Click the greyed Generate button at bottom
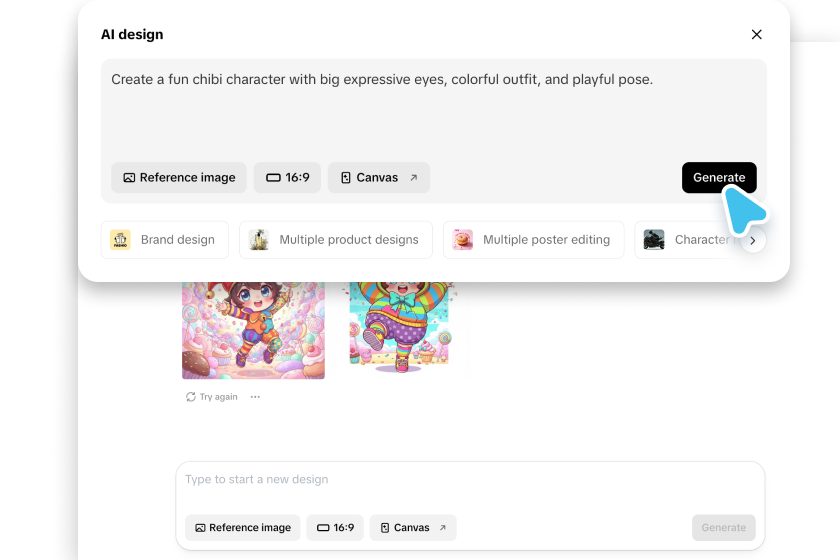The image size is (840, 560). 723,528
